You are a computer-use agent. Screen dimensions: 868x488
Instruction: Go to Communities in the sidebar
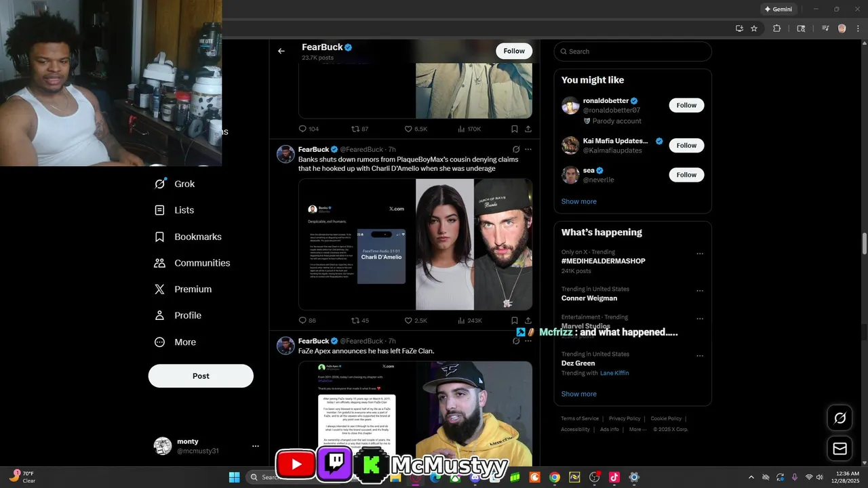[x=193, y=263]
